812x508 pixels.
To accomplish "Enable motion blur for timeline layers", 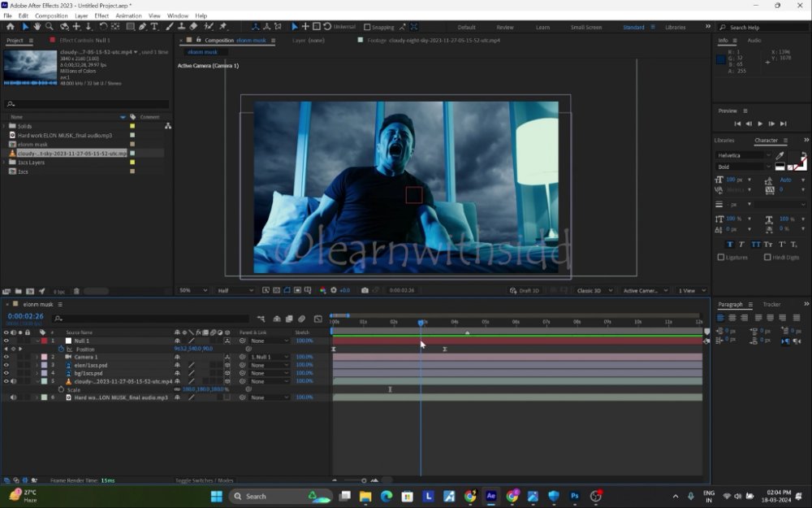I will coord(301,319).
